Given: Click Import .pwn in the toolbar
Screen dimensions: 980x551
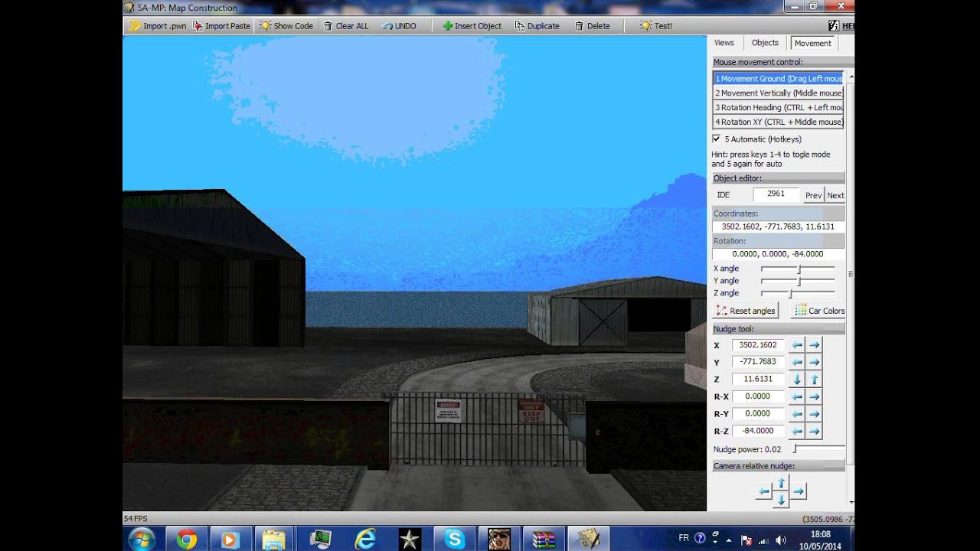Looking at the screenshot, I should click(158, 26).
